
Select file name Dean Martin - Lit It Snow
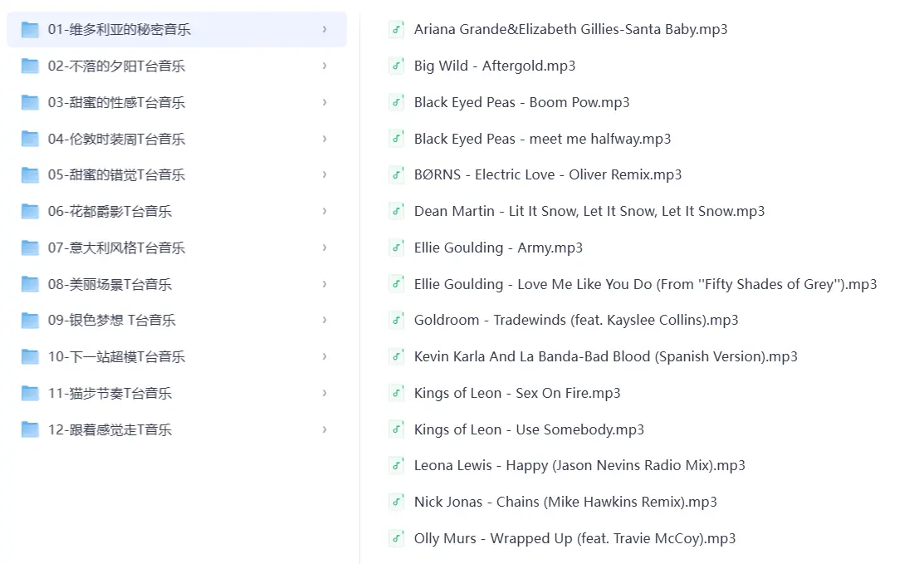pyautogui.click(x=589, y=212)
